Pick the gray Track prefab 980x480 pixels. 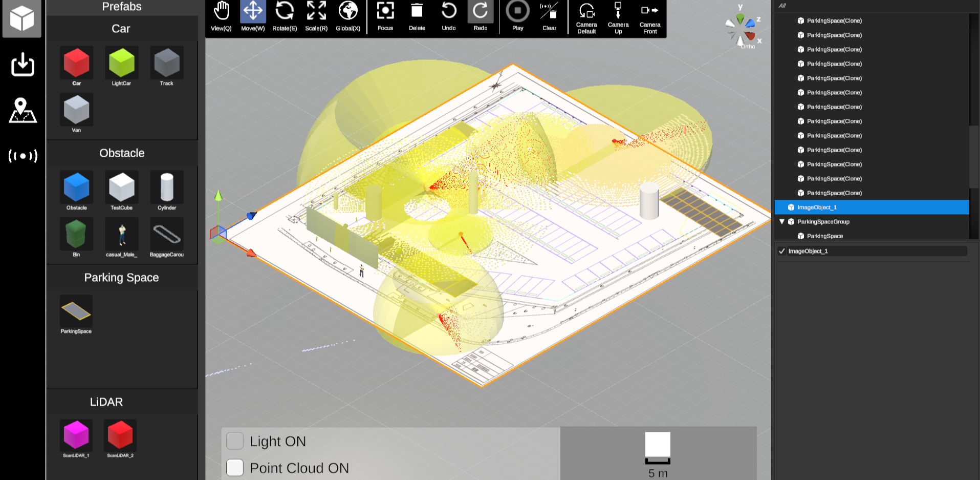coord(166,63)
